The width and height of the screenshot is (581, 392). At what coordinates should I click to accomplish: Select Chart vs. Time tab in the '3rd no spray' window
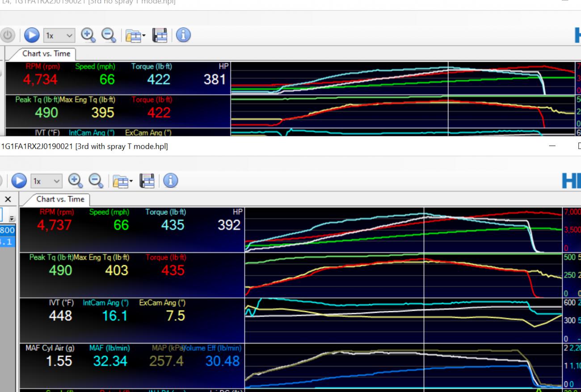tap(46, 54)
